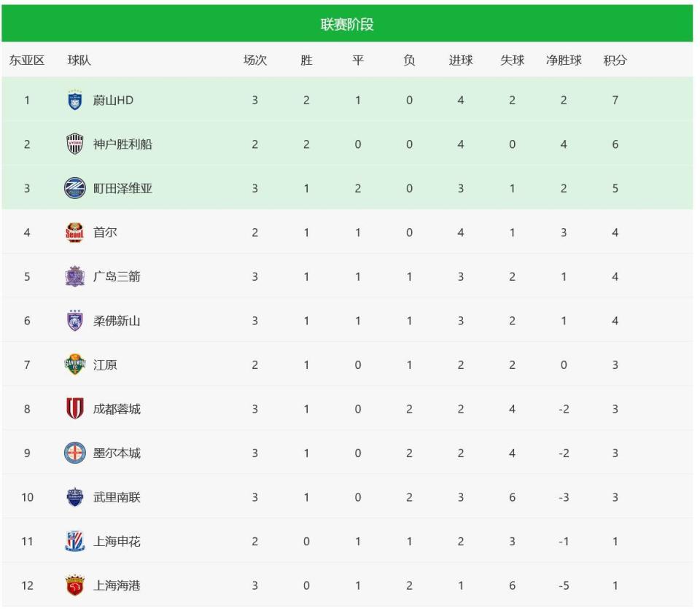The image size is (700, 616).
Task: Open the 上海海港 team name link
Action: [x=117, y=585]
